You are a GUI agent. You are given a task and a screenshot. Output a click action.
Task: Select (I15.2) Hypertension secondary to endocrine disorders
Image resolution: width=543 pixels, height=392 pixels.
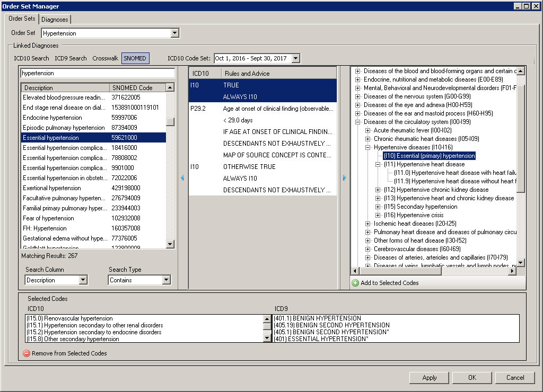[94, 332]
